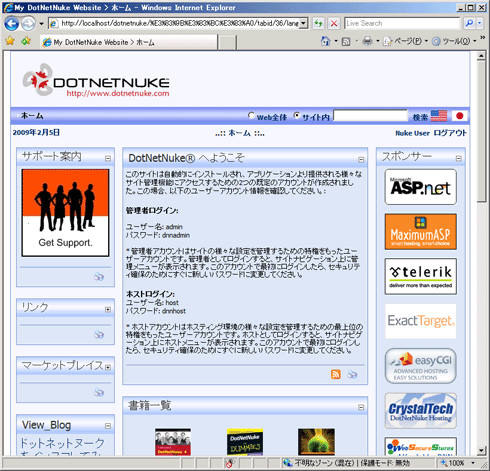Click the Refresh page icon
This screenshot has width=490, height=471.
point(318,23)
